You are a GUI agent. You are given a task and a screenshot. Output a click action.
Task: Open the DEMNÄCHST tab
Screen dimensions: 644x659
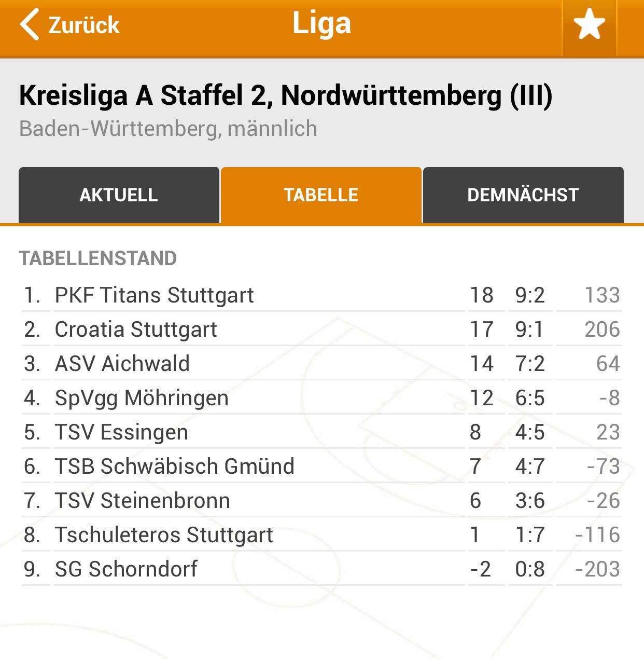pyautogui.click(x=523, y=195)
